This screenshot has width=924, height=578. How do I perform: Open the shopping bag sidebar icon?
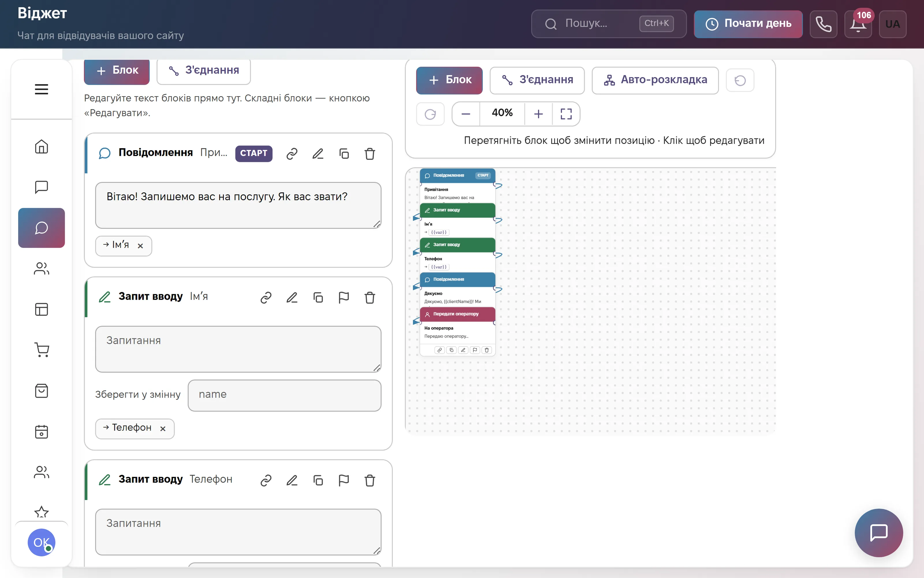[41, 391]
